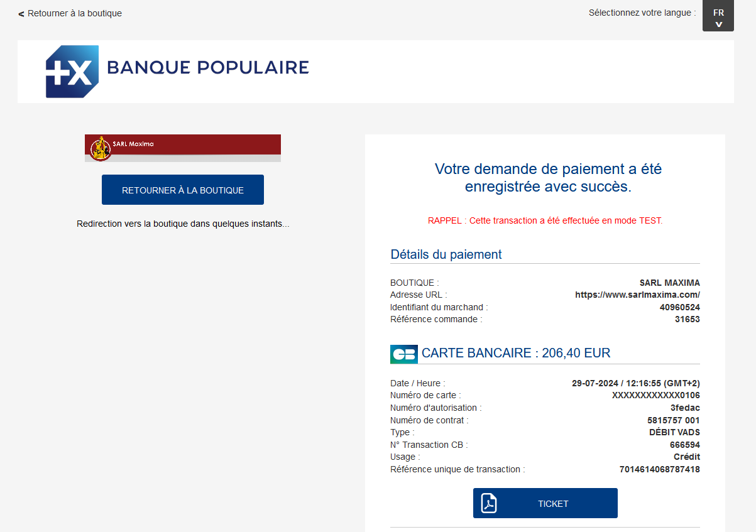756x532 pixels.
Task: Click the masked card number value
Action: coord(655,395)
